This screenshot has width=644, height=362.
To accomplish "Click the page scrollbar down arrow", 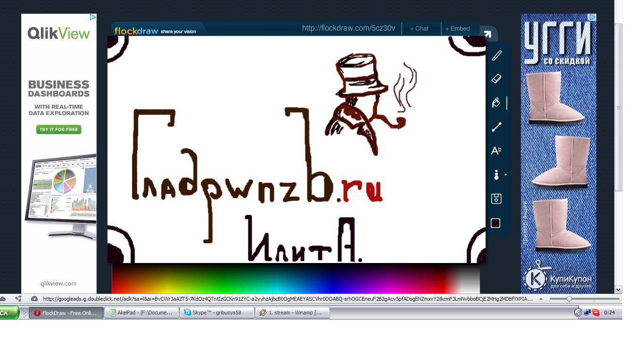I will coord(618,290).
